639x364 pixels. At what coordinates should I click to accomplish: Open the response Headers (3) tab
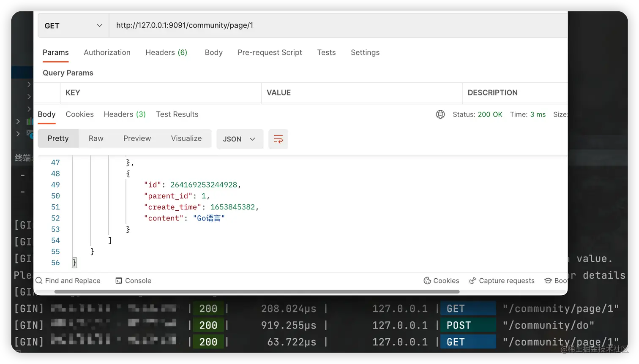coord(125,114)
